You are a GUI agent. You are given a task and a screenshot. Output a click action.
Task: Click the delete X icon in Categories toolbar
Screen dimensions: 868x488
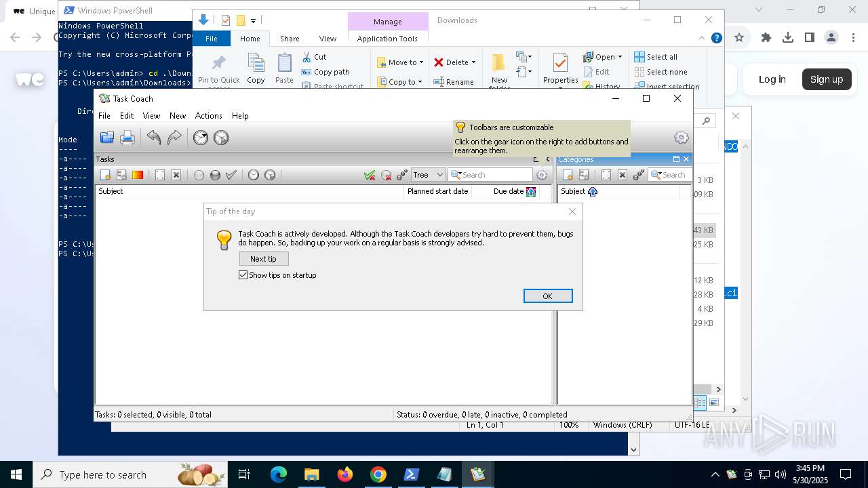click(x=623, y=175)
